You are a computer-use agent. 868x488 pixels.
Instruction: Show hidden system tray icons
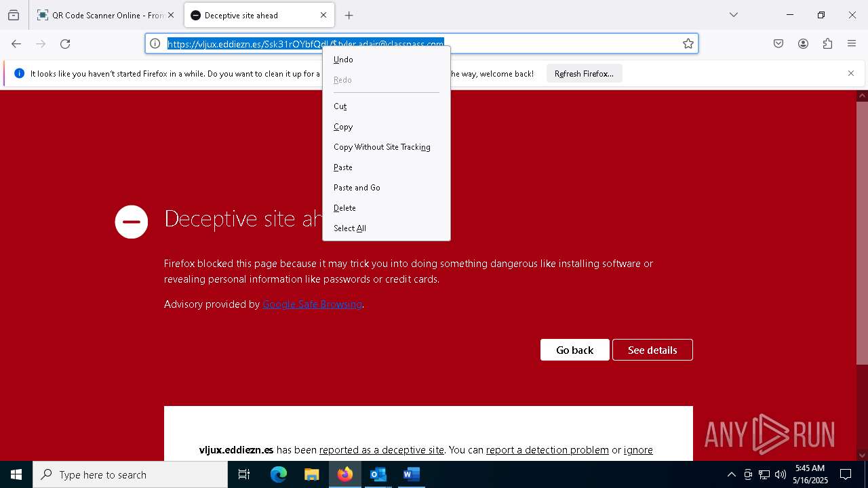[x=731, y=474]
